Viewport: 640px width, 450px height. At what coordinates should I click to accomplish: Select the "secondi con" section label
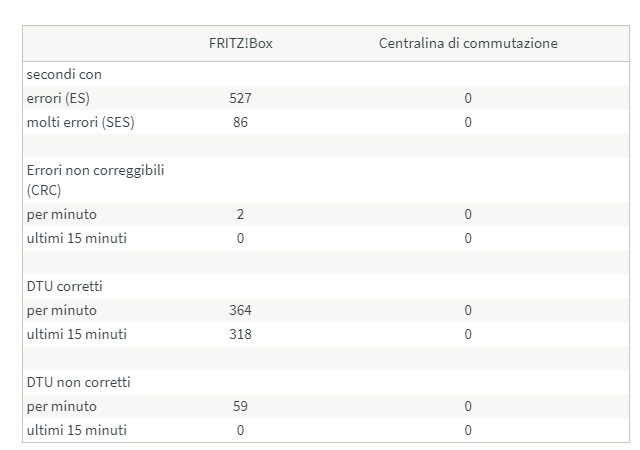(64, 74)
